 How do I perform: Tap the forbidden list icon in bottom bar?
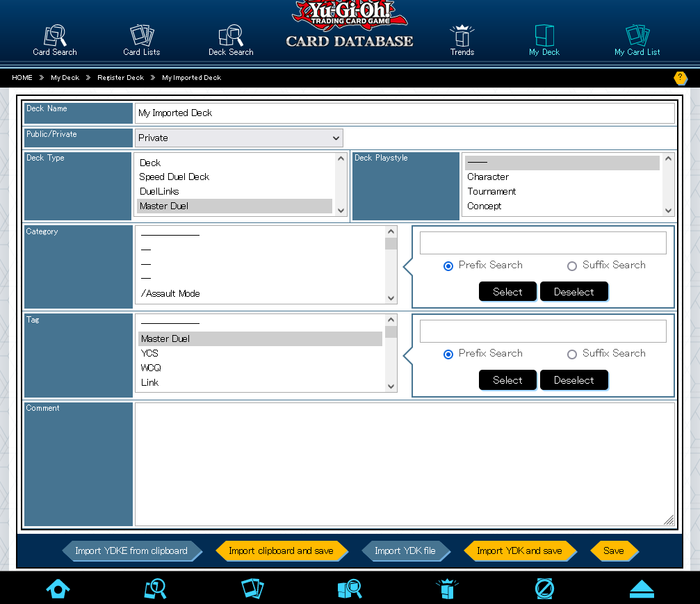(545, 589)
